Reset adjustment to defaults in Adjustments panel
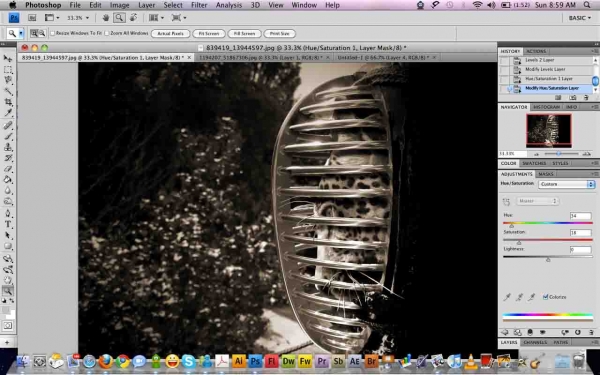Screen dimensions: 600x375 tap(577, 333)
